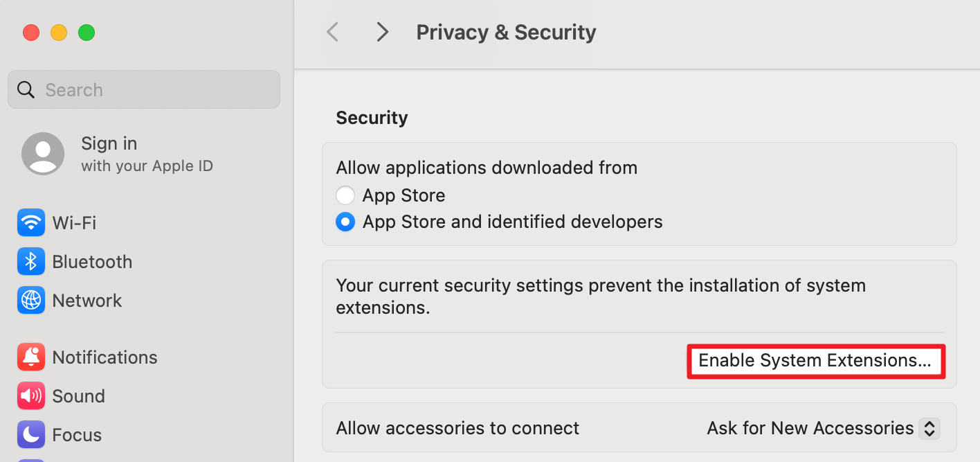The height and width of the screenshot is (462, 980).
Task: Select the Sound settings icon
Action: (31, 396)
